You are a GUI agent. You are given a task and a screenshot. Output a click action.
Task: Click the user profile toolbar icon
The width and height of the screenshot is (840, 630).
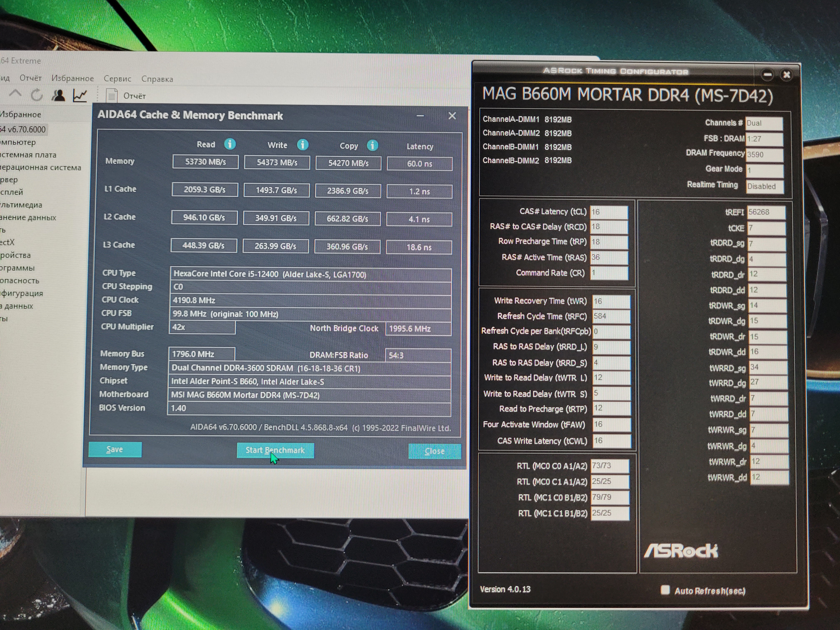[59, 95]
